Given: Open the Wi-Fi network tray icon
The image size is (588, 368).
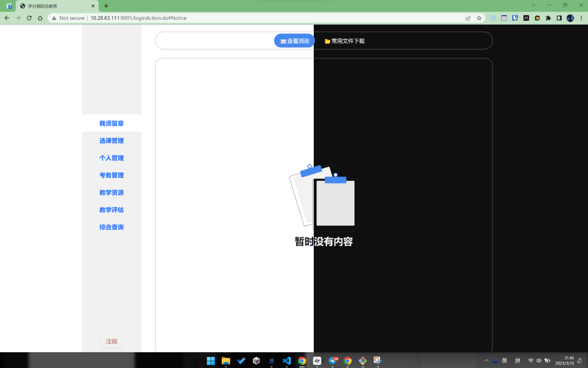Looking at the screenshot, I should pyautogui.click(x=531, y=361).
